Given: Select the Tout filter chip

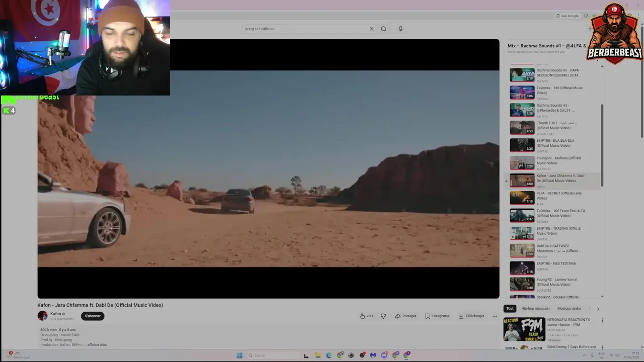Looking at the screenshot, I should tap(510, 309).
